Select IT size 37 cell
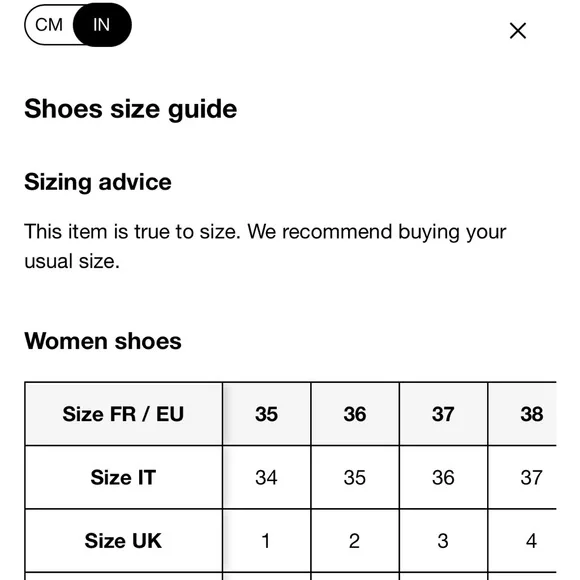This screenshot has height=580, width=580. 532,477
